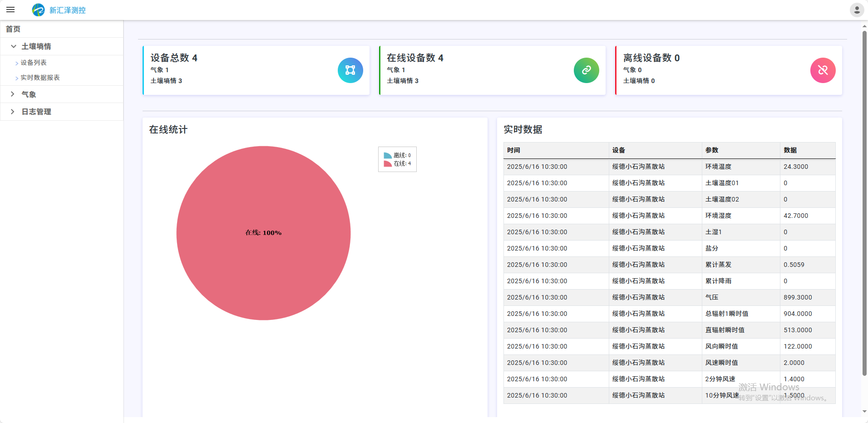
Task: Click the blue total devices network icon
Action: coord(350,70)
